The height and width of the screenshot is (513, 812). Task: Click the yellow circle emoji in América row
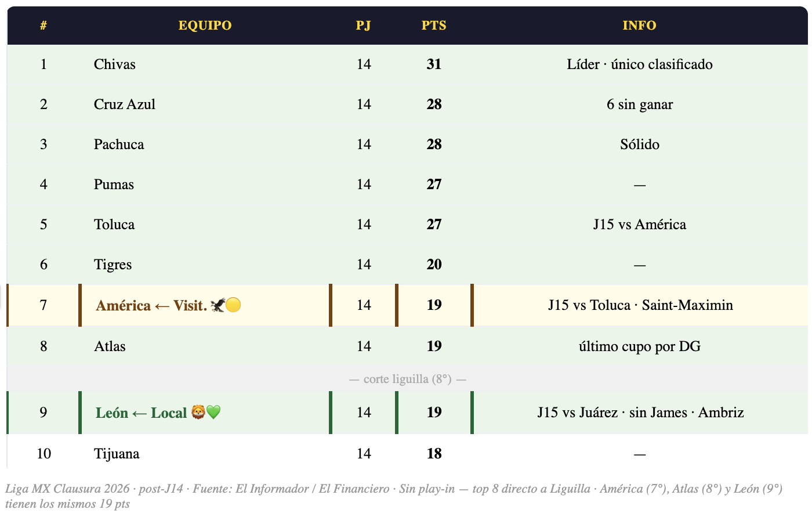click(233, 305)
